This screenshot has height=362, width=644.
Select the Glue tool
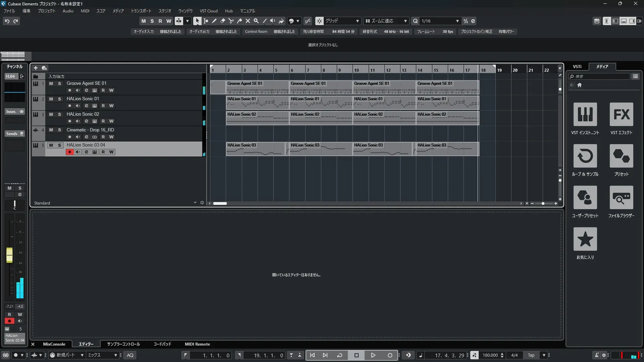click(x=239, y=21)
